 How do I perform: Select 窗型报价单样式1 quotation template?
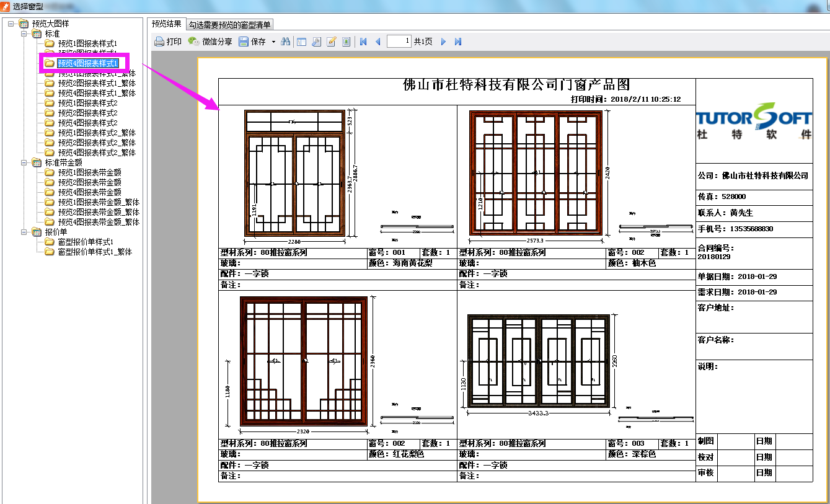[x=86, y=242]
